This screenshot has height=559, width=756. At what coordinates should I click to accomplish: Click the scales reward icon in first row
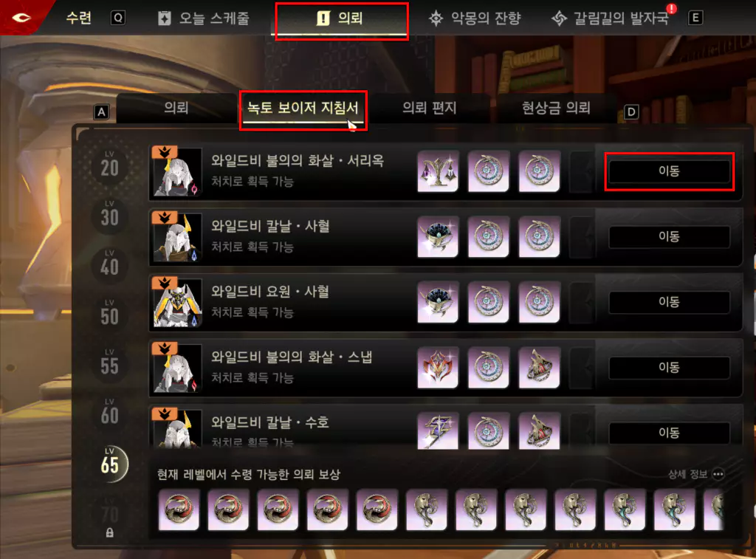(438, 171)
